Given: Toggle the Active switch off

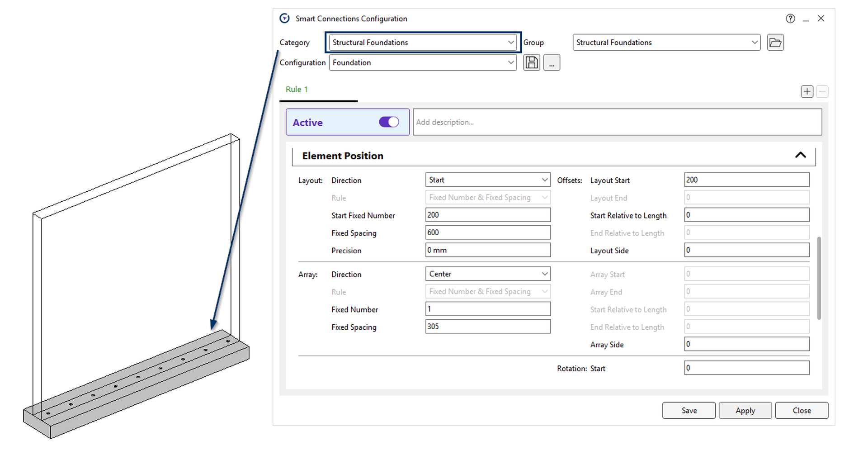Looking at the screenshot, I should 389,122.
